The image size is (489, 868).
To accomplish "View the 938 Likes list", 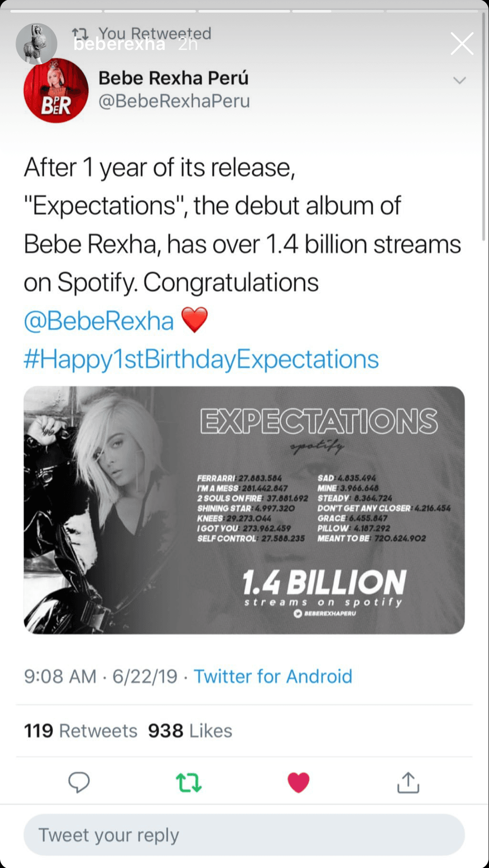I will [x=190, y=731].
